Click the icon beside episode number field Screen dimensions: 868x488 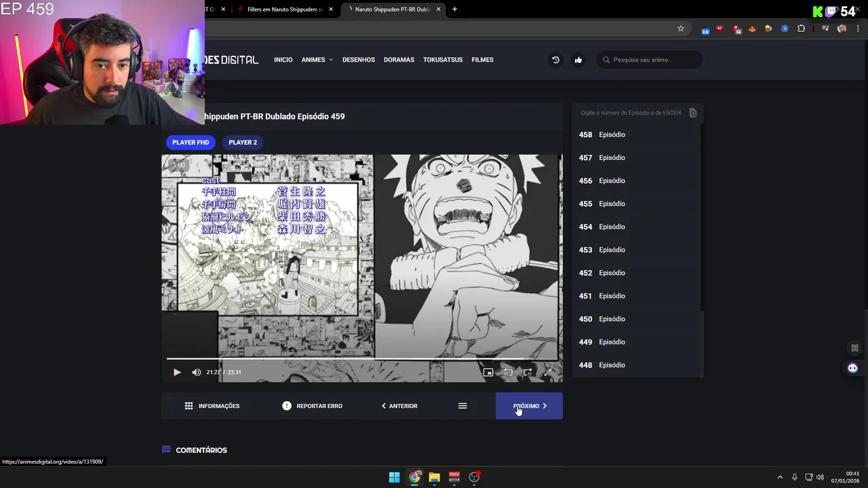click(x=693, y=113)
